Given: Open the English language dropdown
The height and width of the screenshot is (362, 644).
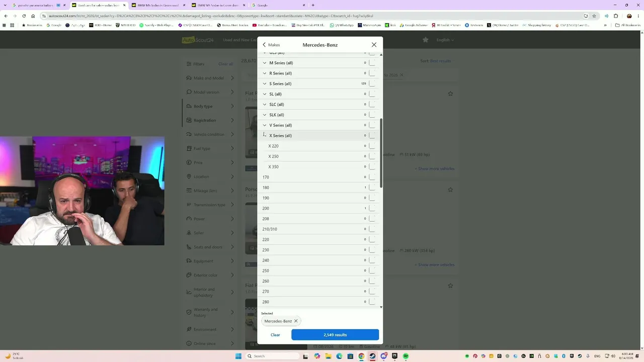Looking at the screenshot, I should tap(445, 40).
